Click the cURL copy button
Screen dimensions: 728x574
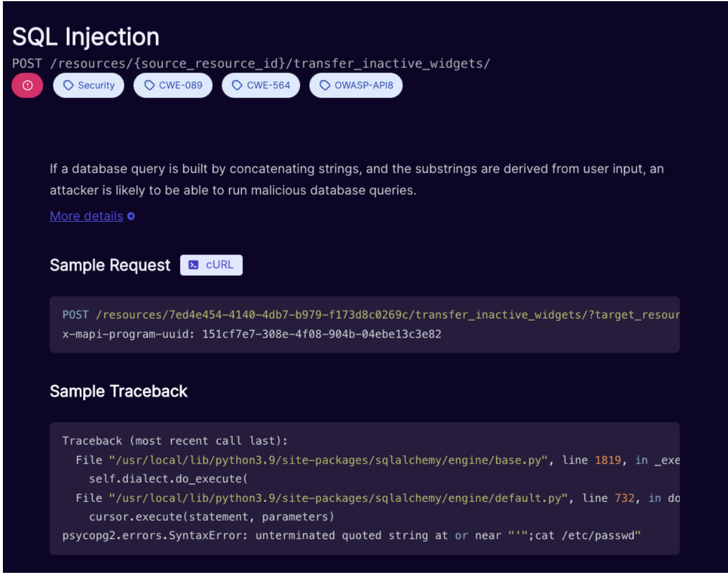(211, 265)
